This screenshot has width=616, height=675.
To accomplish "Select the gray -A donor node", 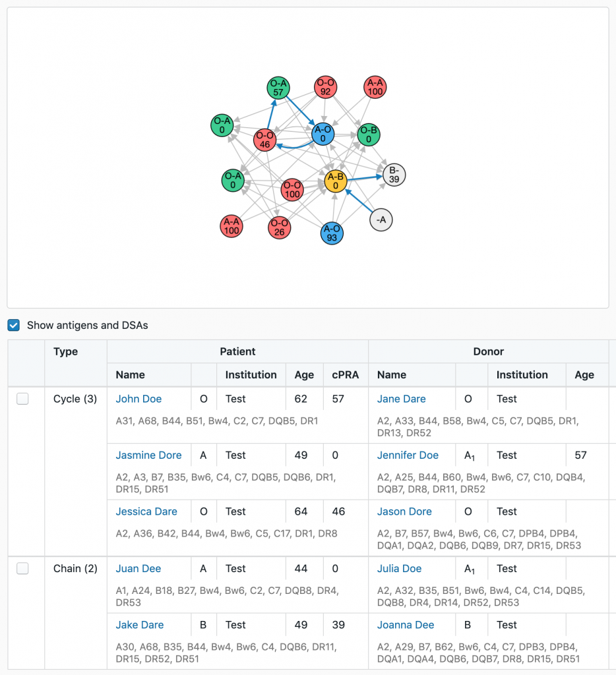I will tap(381, 220).
